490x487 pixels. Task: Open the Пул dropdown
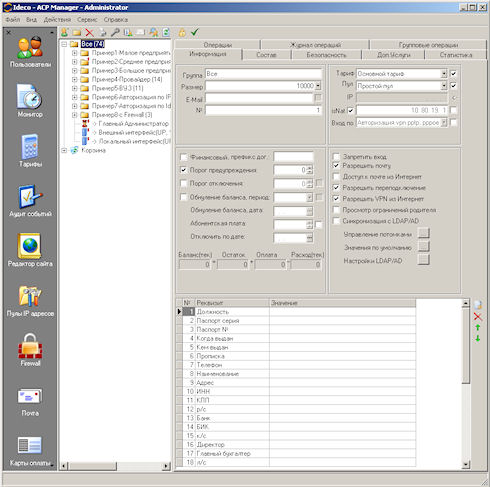[444, 86]
